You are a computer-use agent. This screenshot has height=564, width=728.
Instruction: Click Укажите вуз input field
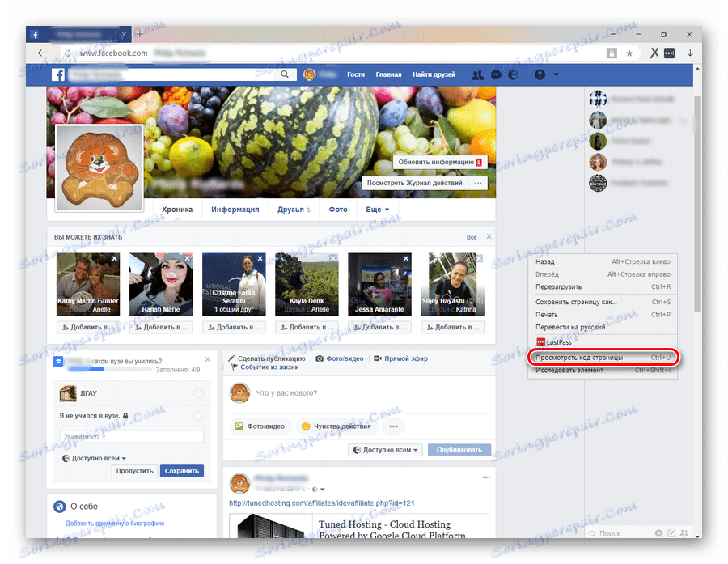[132, 436]
